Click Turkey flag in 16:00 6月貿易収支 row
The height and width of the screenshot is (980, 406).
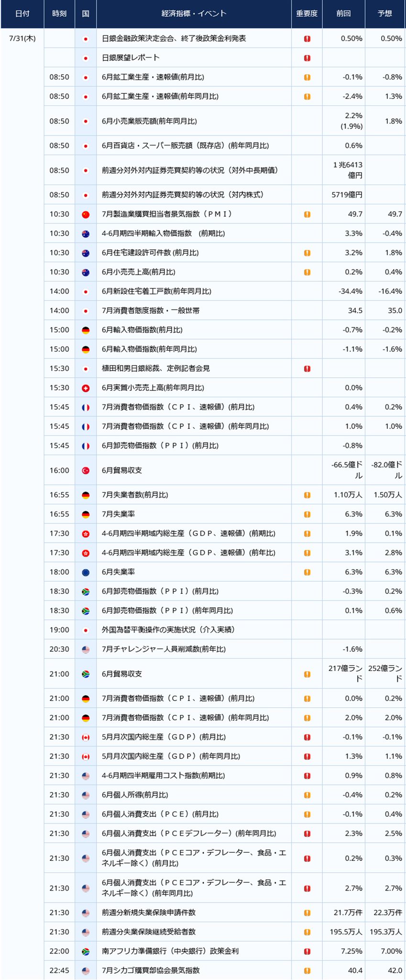[x=86, y=470]
